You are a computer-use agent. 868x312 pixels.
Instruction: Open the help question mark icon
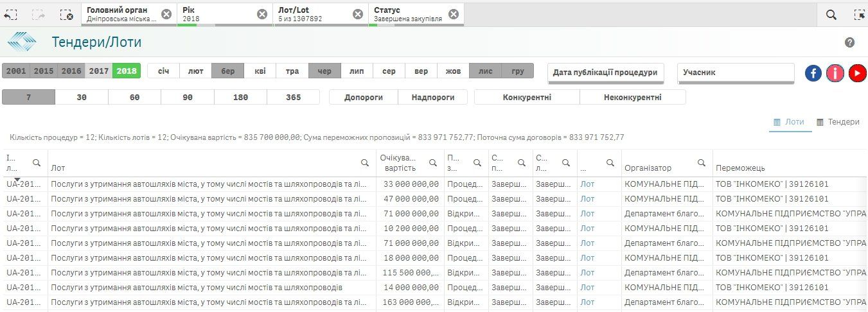coord(849,42)
